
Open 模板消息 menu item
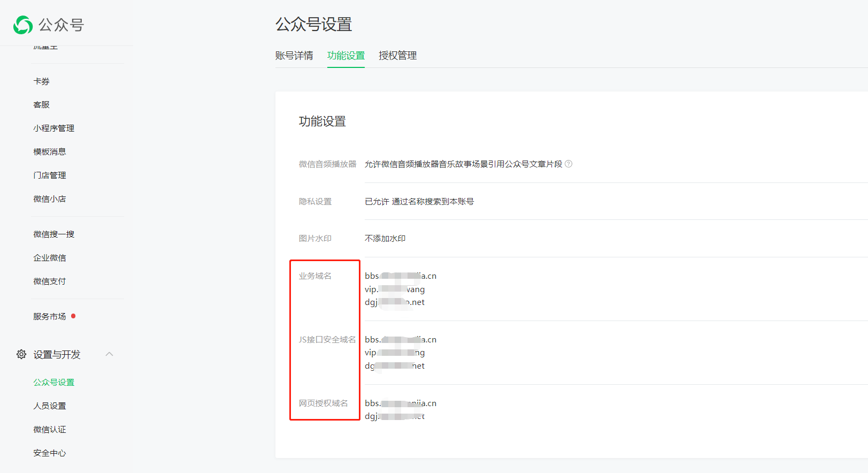click(50, 152)
